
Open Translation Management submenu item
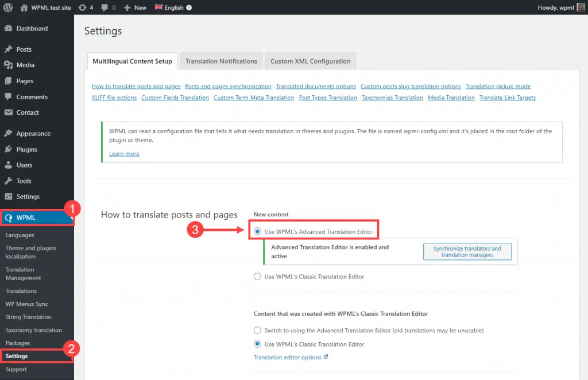tap(23, 274)
